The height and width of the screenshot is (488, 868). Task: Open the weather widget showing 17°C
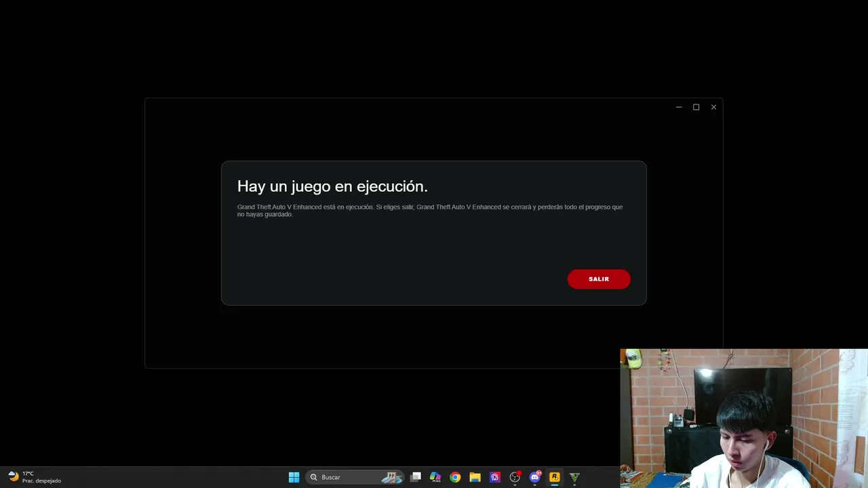(x=35, y=477)
